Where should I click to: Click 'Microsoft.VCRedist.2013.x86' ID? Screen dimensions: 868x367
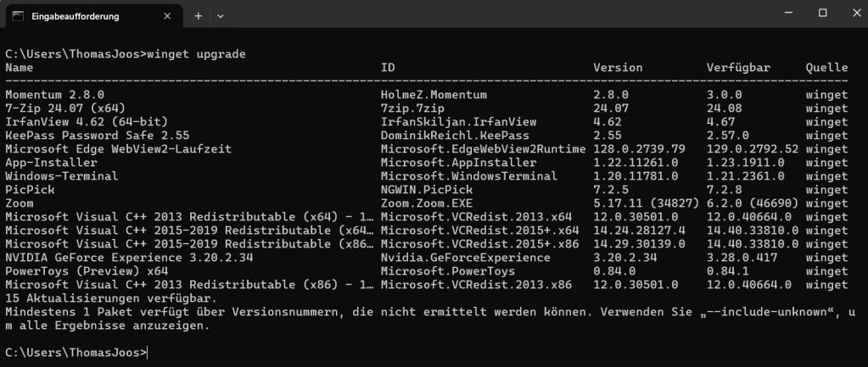pyautogui.click(x=476, y=285)
